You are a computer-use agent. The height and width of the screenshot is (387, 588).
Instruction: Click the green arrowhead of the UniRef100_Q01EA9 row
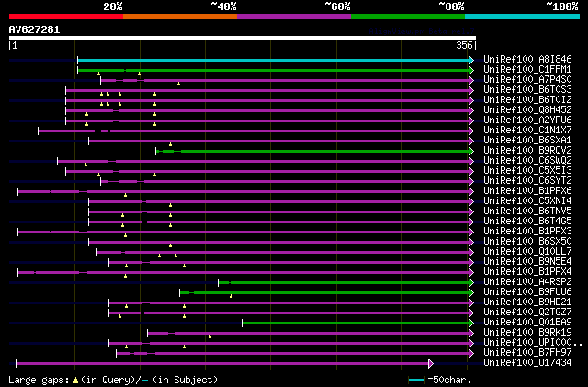point(471,323)
